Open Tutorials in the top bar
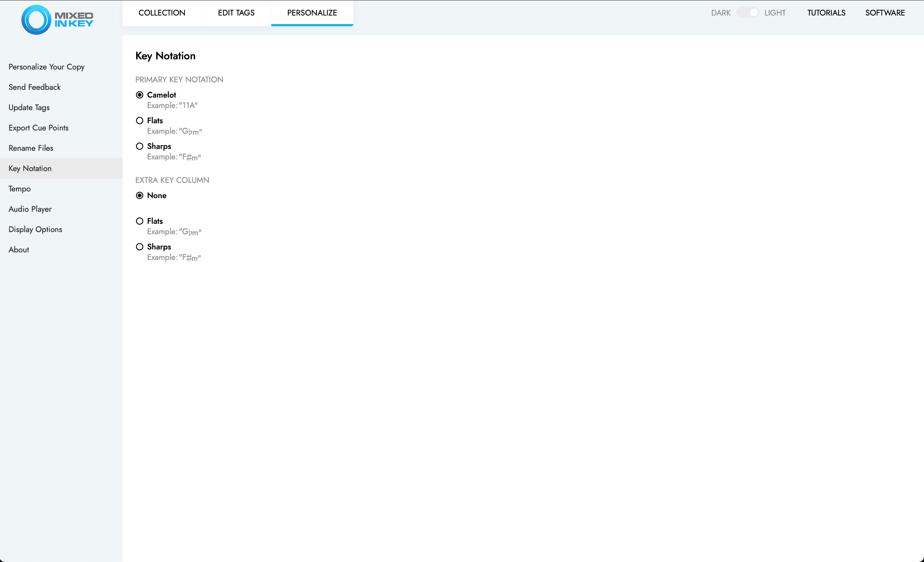This screenshot has height=562, width=924. click(x=826, y=13)
